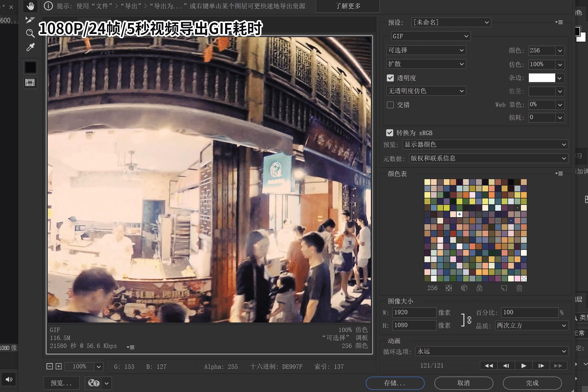This screenshot has width=588, height=392.
Task: Click the white 杂边 matte color swatch
Action: pyautogui.click(x=541, y=78)
